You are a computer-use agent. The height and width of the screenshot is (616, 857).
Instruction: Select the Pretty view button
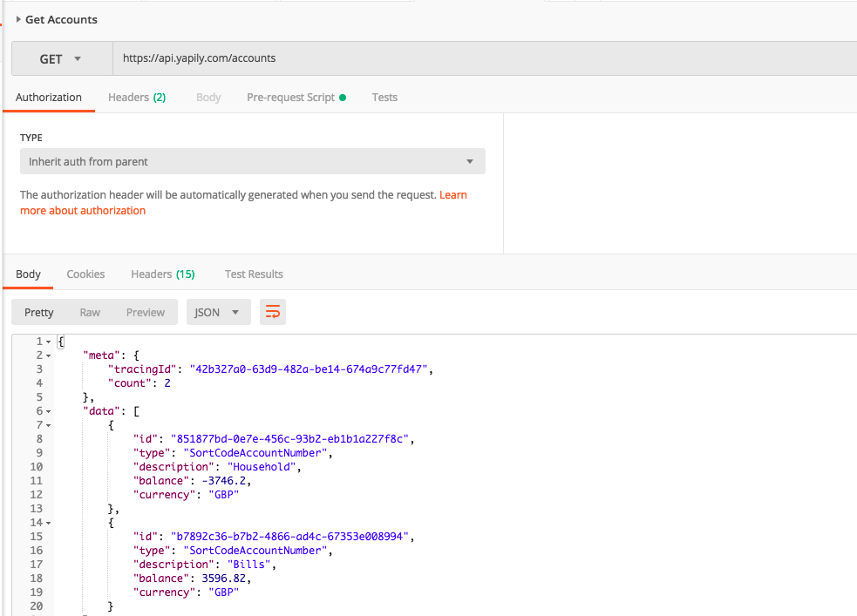(39, 313)
